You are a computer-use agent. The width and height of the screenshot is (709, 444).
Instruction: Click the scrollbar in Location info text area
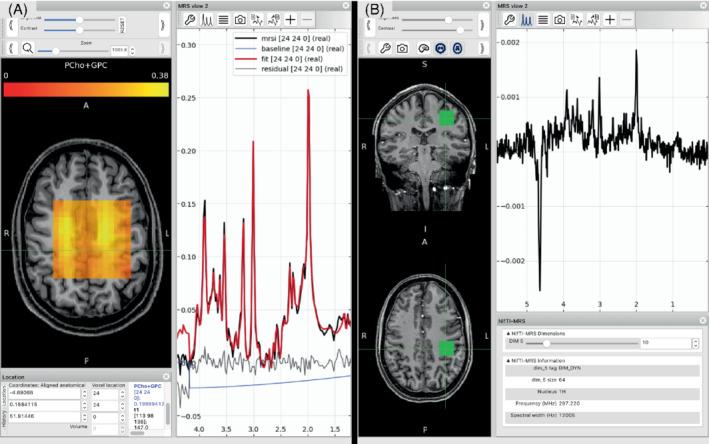168,414
